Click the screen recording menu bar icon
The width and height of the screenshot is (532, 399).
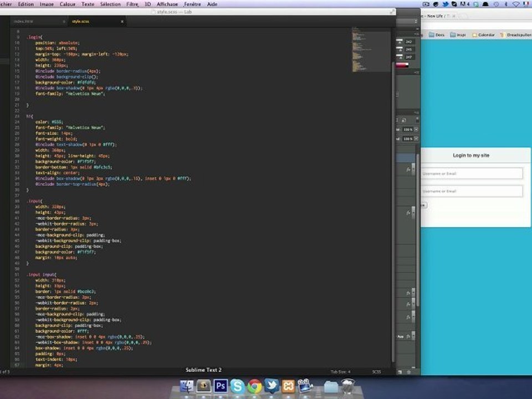coord(426,4)
